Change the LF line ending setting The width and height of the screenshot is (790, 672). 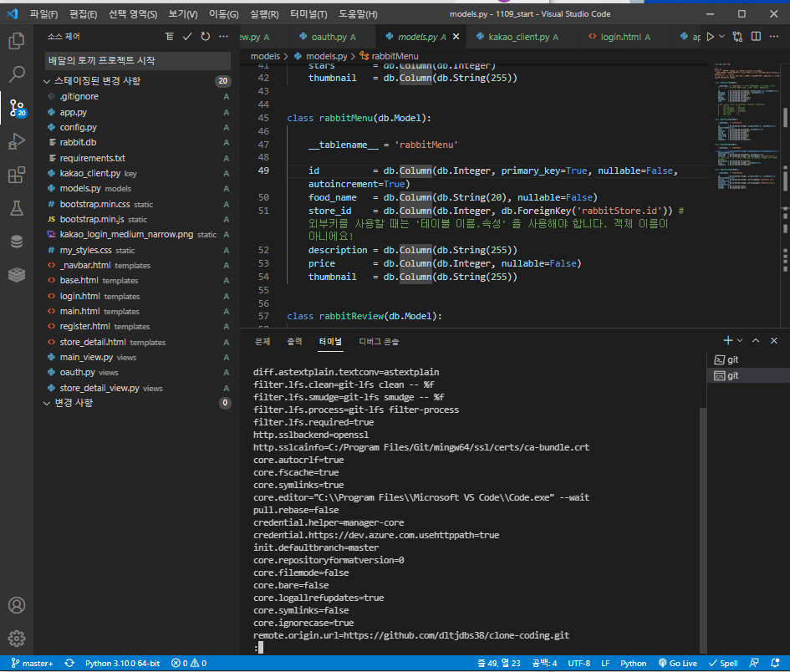click(x=605, y=663)
